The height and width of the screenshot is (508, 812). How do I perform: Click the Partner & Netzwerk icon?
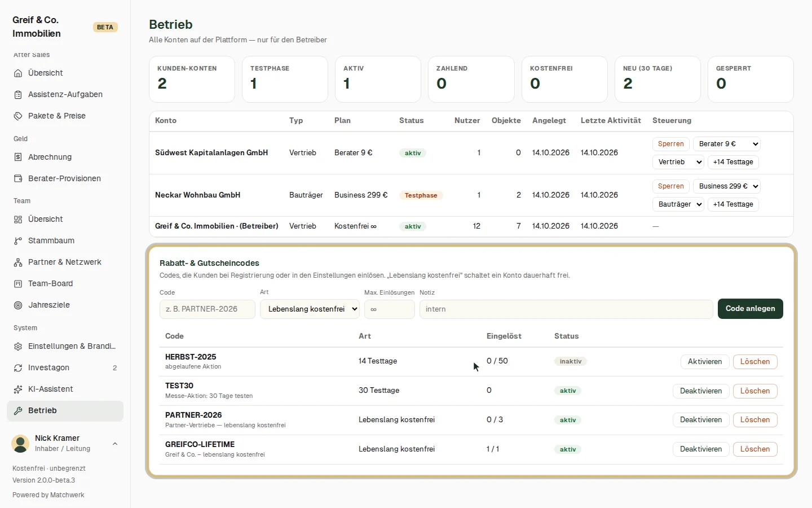click(x=18, y=262)
